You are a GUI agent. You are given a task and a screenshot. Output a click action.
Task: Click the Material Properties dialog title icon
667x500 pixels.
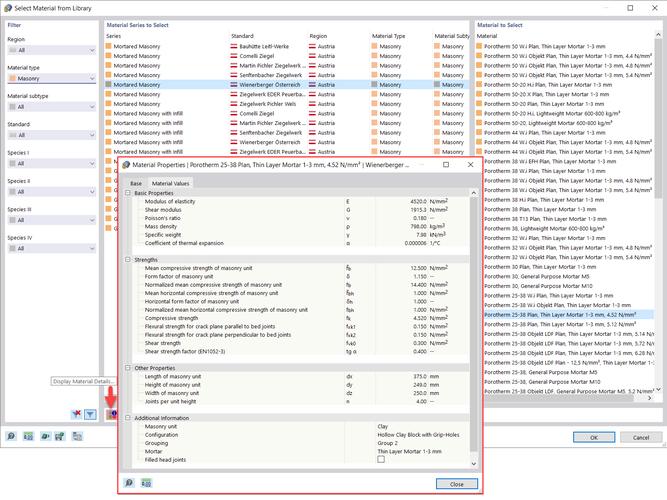(x=126, y=165)
